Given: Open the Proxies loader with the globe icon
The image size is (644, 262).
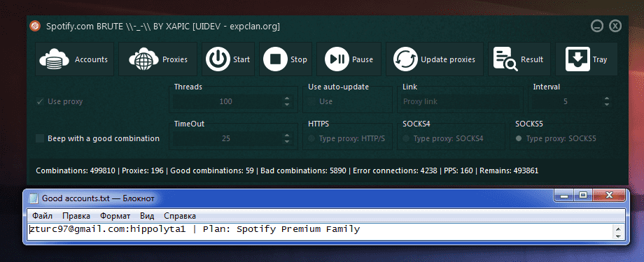Looking at the screenshot, I should click(157, 59).
